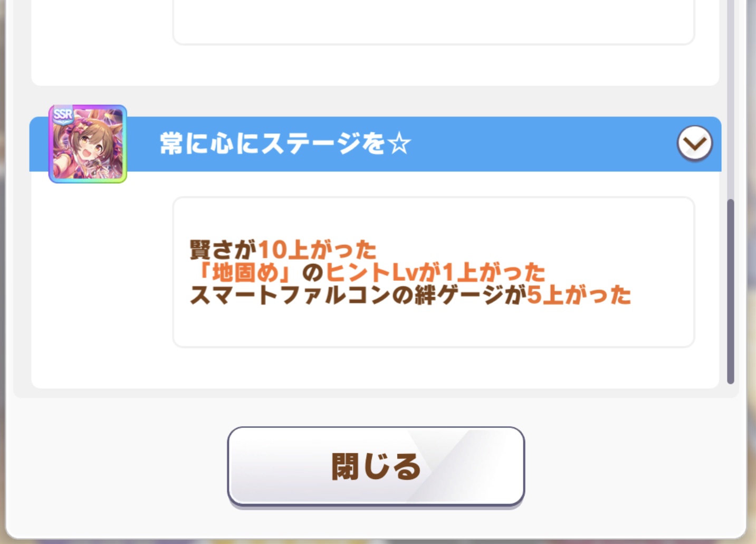The height and width of the screenshot is (544, 756).
Task: Click the 閉じる button
Action: click(376, 466)
